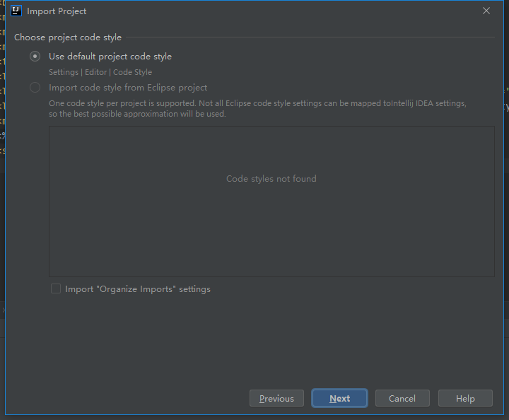Open Help for this dialog
This screenshot has height=420, width=509.
click(465, 398)
